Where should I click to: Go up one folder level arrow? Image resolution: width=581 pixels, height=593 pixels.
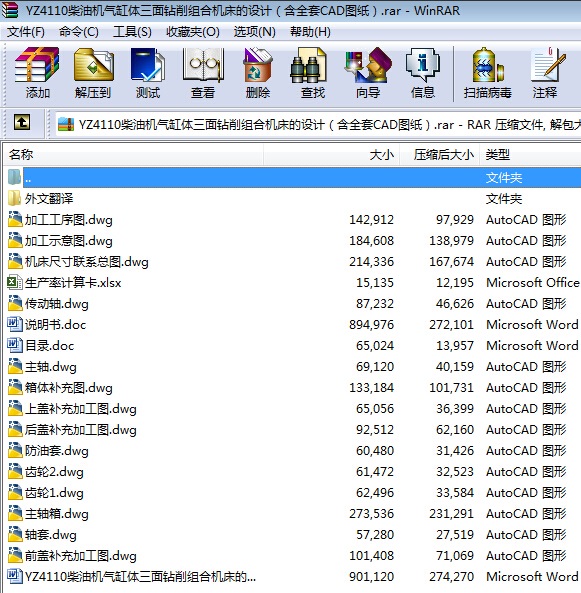(22, 123)
